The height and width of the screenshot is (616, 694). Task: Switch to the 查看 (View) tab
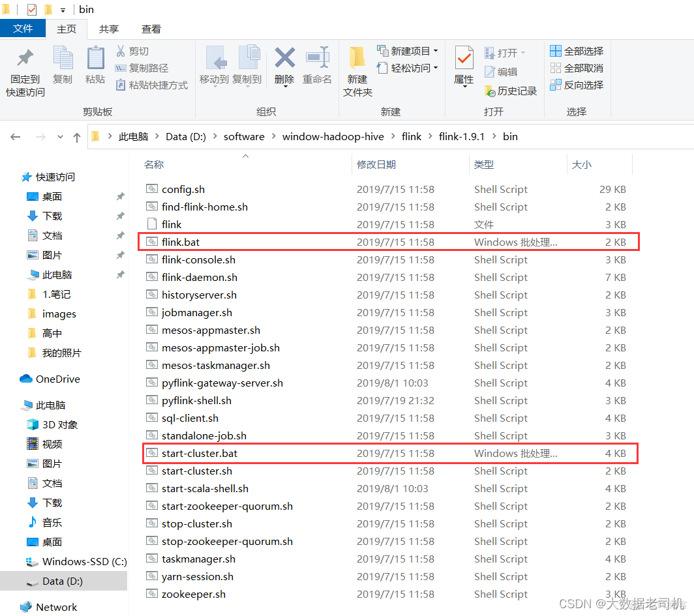[151, 29]
